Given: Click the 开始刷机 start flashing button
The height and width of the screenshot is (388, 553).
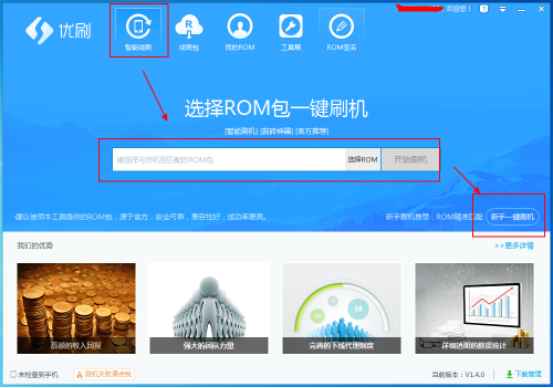Looking at the screenshot, I should pos(410,160).
